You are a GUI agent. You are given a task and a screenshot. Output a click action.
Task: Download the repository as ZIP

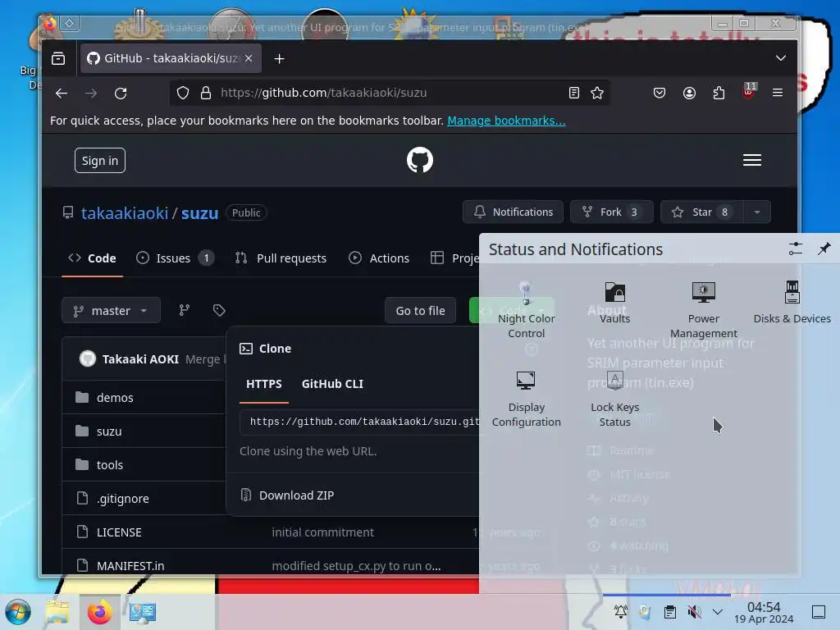pos(296,495)
